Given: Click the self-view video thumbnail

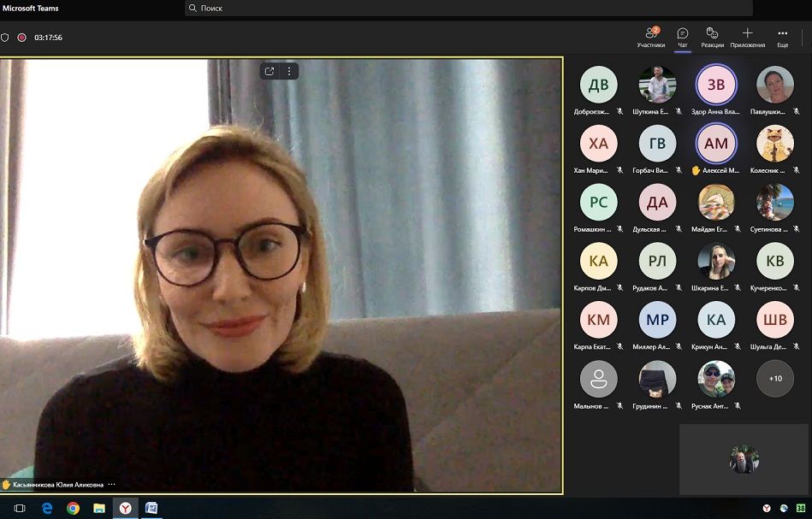Looking at the screenshot, I should click(x=744, y=459).
